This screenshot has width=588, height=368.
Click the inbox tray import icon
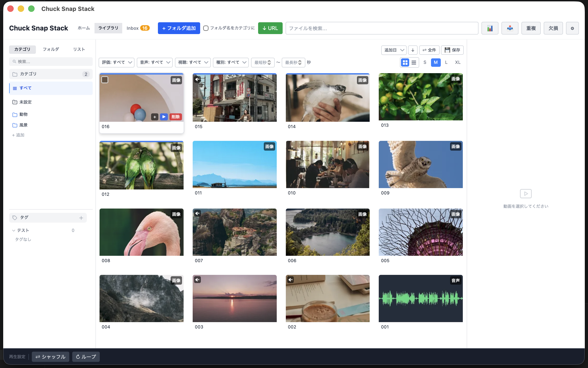coord(510,28)
